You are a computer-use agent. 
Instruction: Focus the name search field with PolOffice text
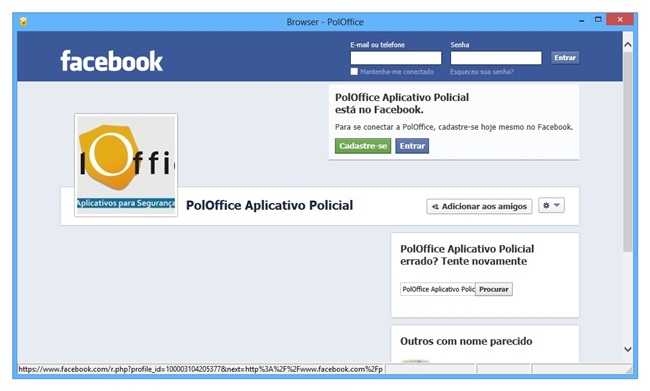(438, 289)
